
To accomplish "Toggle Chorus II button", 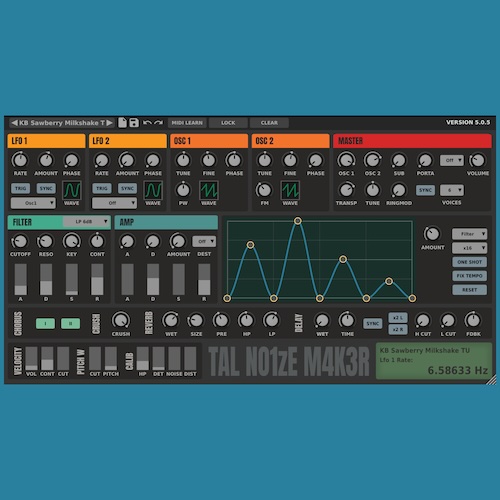I will click(x=70, y=323).
